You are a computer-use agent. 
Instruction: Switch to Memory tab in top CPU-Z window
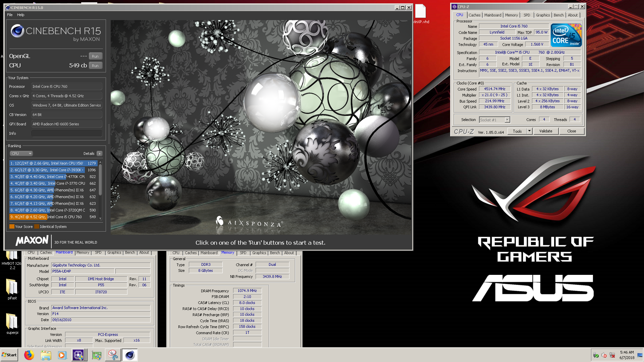[511, 15]
